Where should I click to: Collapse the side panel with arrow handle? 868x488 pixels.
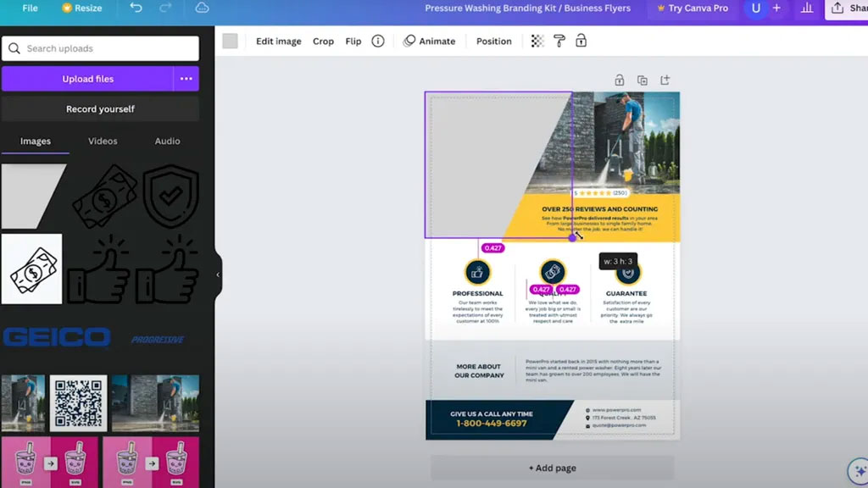click(218, 274)
